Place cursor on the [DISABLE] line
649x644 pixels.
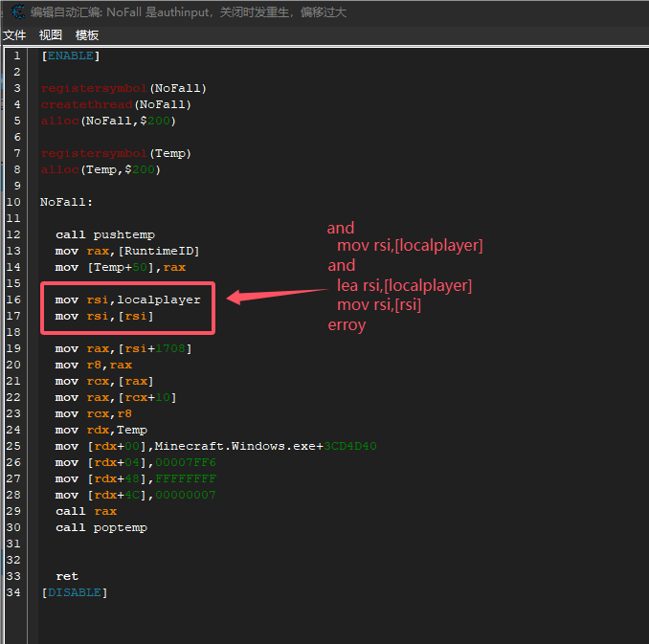74,592
